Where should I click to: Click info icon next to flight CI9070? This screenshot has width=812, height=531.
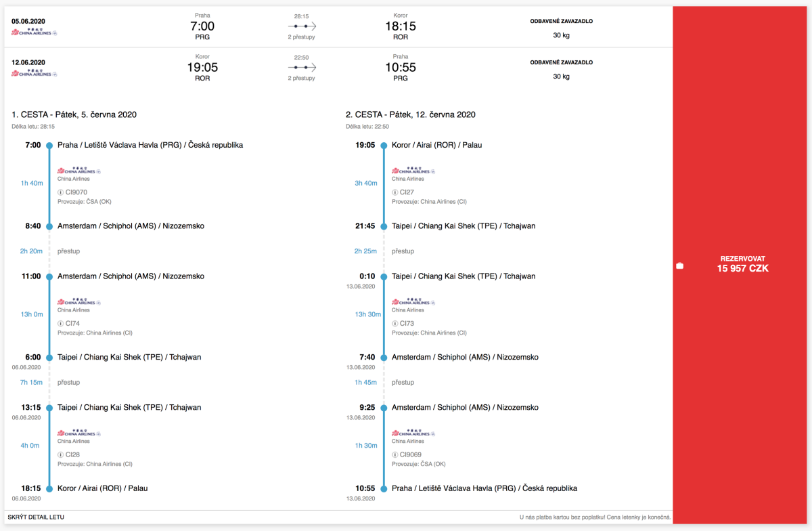click(x=61, y=192)
